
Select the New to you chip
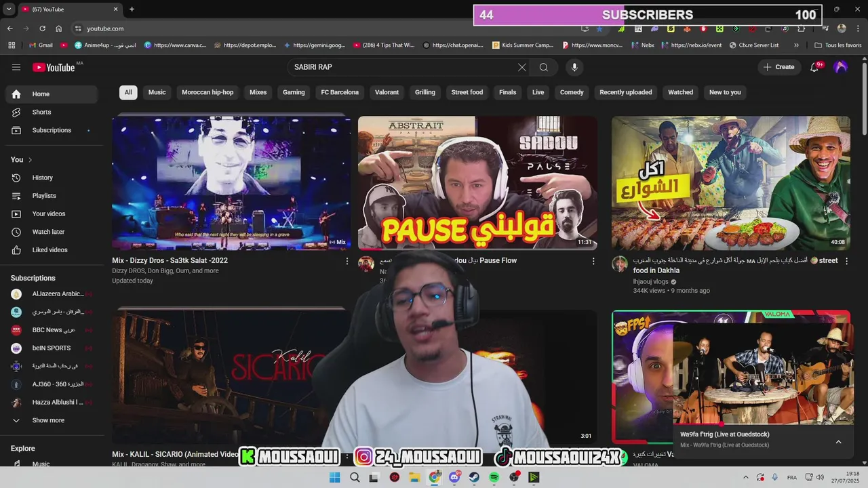pyautogui.click(x=725, y=92)
